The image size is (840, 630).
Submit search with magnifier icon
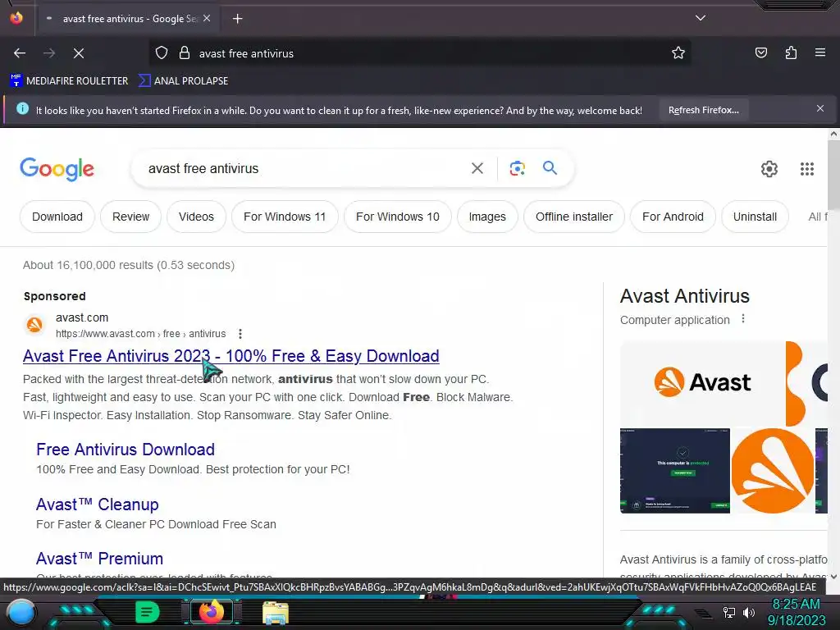click(x=550, y=168)
